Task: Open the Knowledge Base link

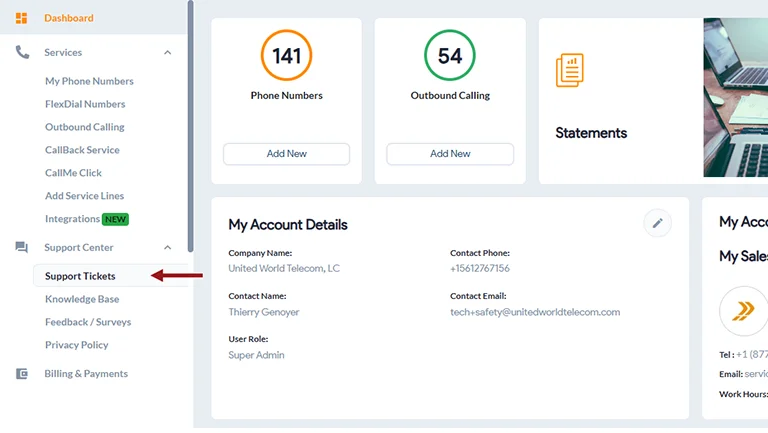Action: coord(82,299)
